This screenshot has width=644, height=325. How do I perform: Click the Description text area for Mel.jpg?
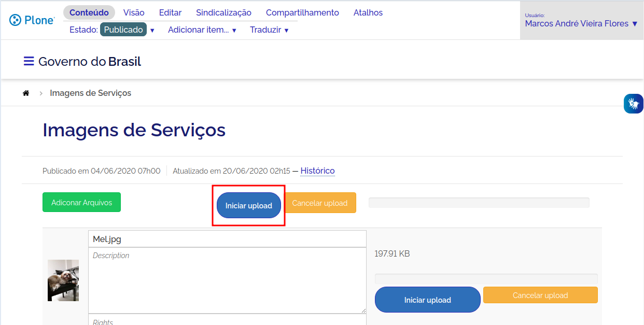pos(227,280)
